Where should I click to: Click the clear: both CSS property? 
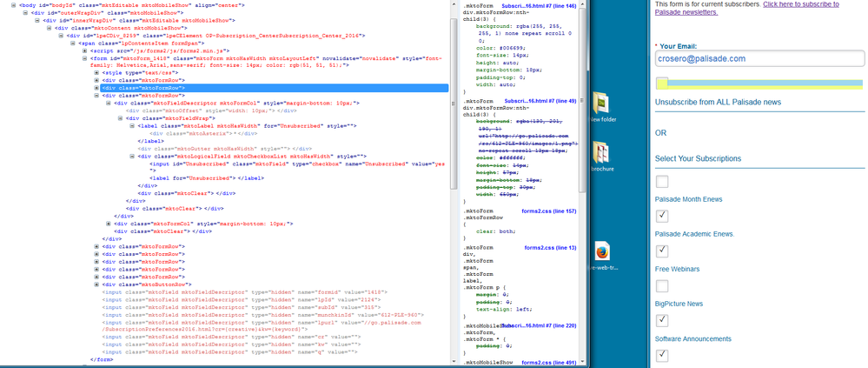tap(496, 231)
